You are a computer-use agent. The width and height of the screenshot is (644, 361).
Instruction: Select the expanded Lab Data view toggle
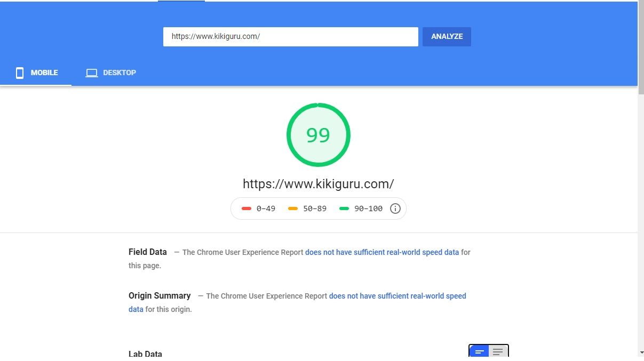[498, 351]
